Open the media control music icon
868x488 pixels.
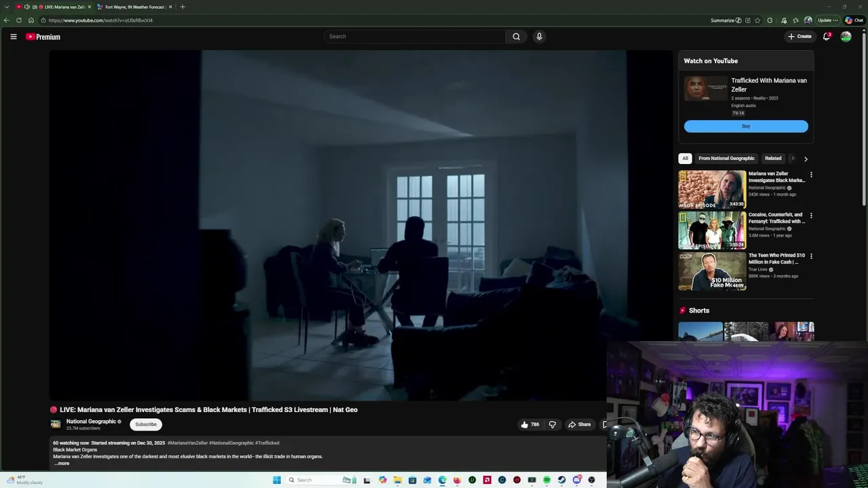[784, 20]
